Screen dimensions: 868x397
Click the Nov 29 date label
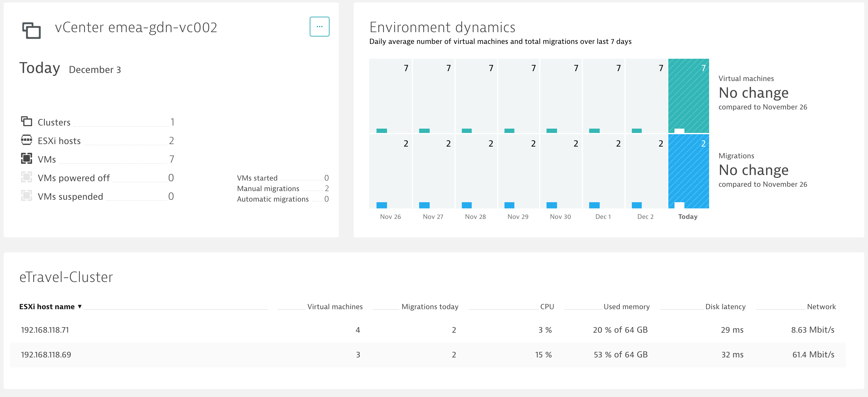517,217
